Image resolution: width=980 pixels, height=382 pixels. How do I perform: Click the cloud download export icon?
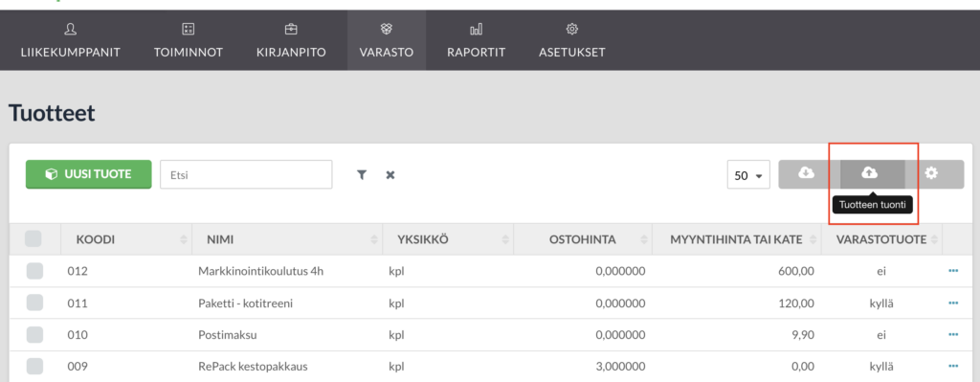809,174
